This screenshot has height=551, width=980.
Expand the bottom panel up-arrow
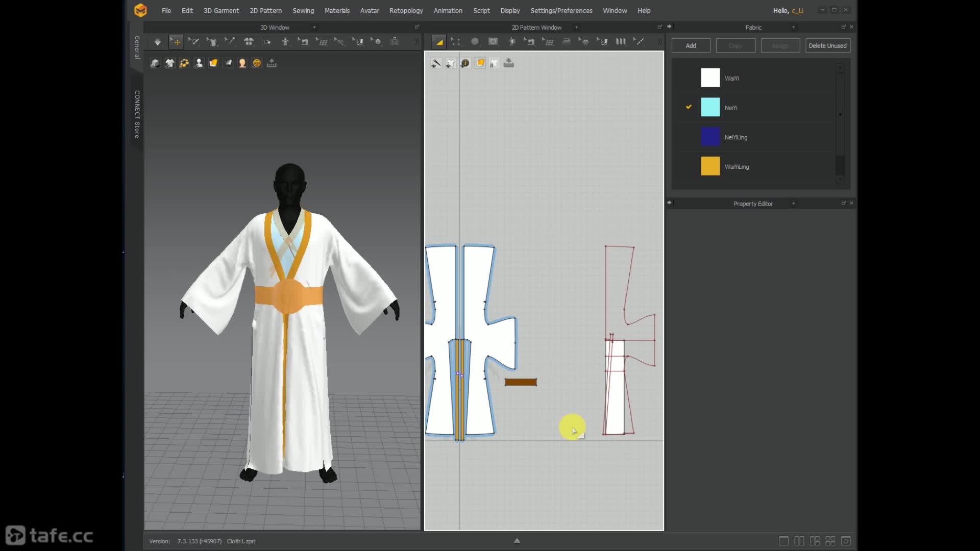(517, 541)
